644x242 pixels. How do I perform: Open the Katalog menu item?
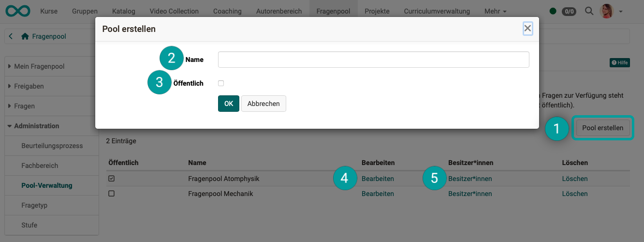[123, 11]
